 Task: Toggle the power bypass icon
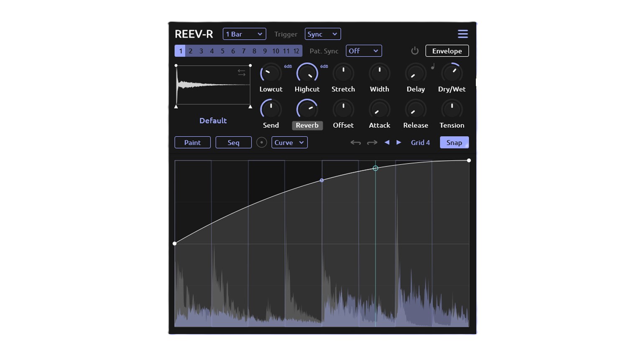415,51
